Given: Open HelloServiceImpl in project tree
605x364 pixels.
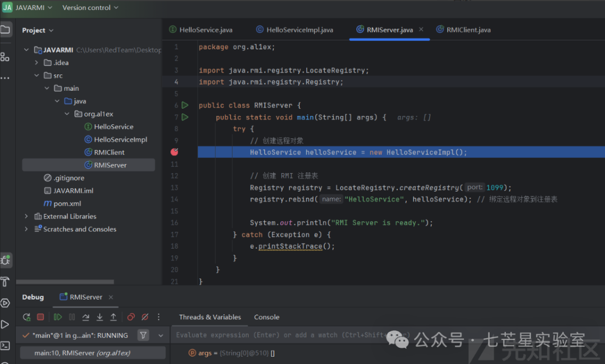Looking at the screenshot, I should tap(116, 139).
